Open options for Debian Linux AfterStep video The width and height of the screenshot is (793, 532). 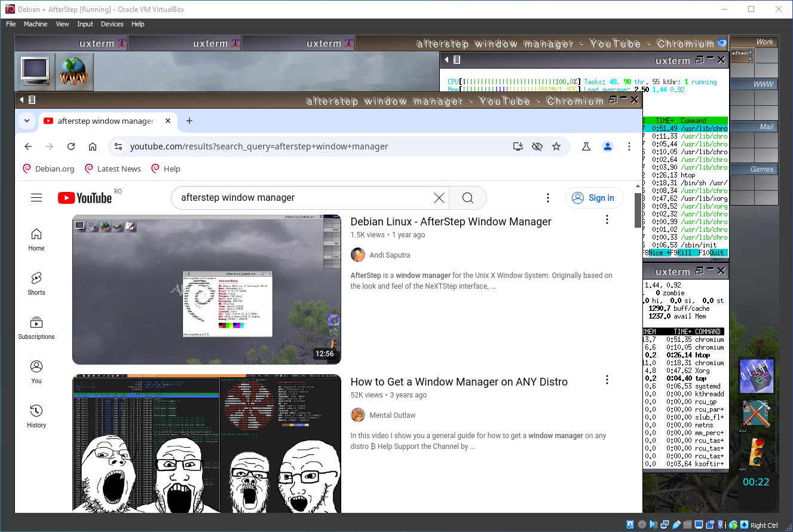(607, 220)
